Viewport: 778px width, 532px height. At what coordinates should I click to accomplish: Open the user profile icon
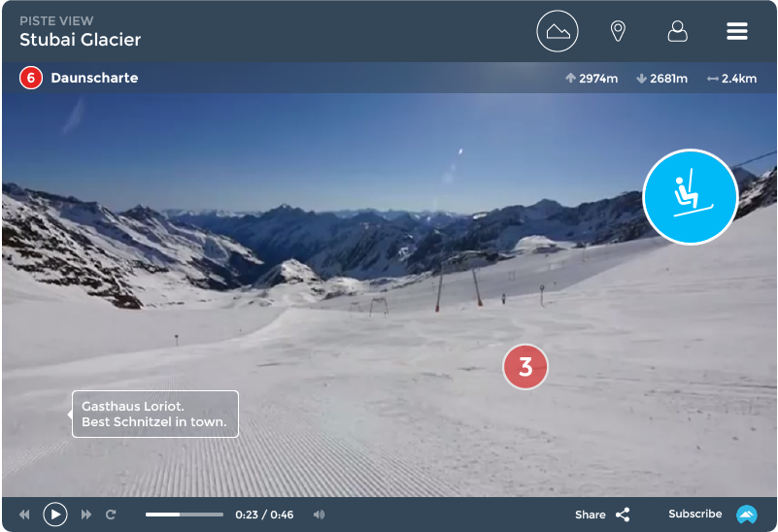tap(677, 31)
